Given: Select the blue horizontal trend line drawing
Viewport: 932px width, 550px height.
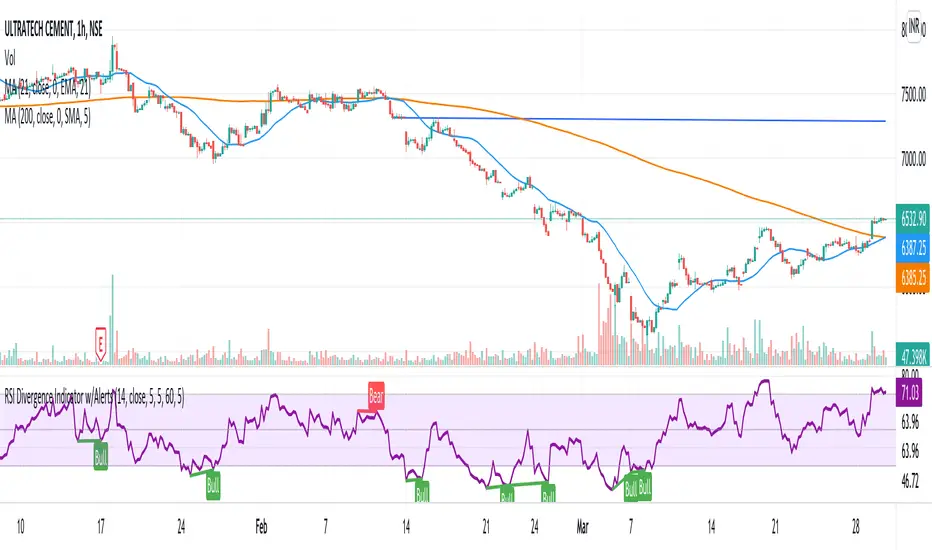Looking at the screenshot, I should coord(639,120).
